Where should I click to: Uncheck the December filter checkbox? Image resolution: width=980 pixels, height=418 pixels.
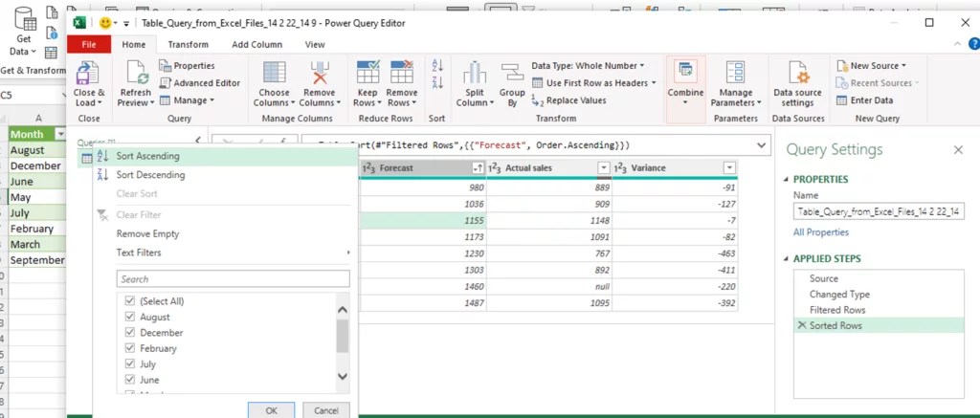point(130,333)
